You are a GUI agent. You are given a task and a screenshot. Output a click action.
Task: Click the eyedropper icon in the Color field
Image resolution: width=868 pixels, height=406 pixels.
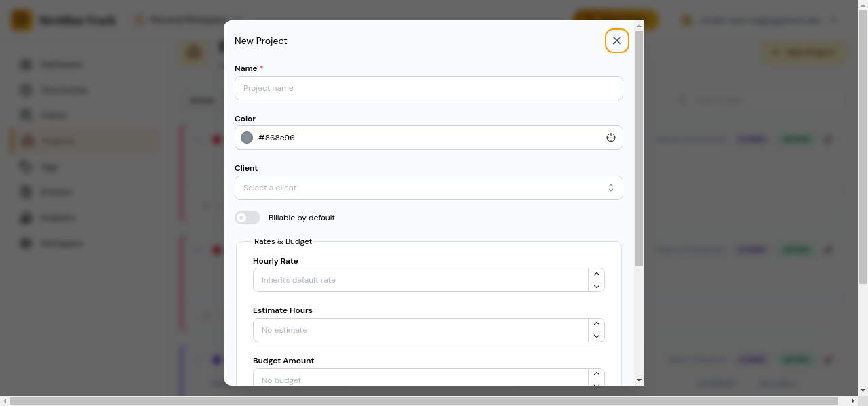[611, 138]
